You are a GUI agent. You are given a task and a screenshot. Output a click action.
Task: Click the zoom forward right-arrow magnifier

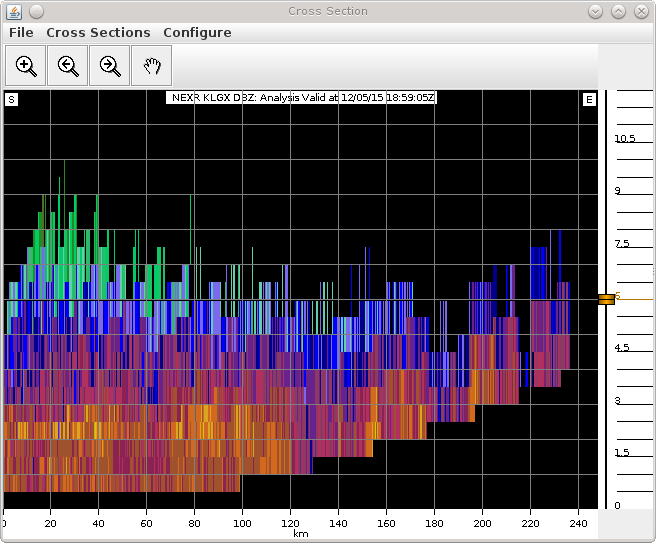tap(110, 66)
